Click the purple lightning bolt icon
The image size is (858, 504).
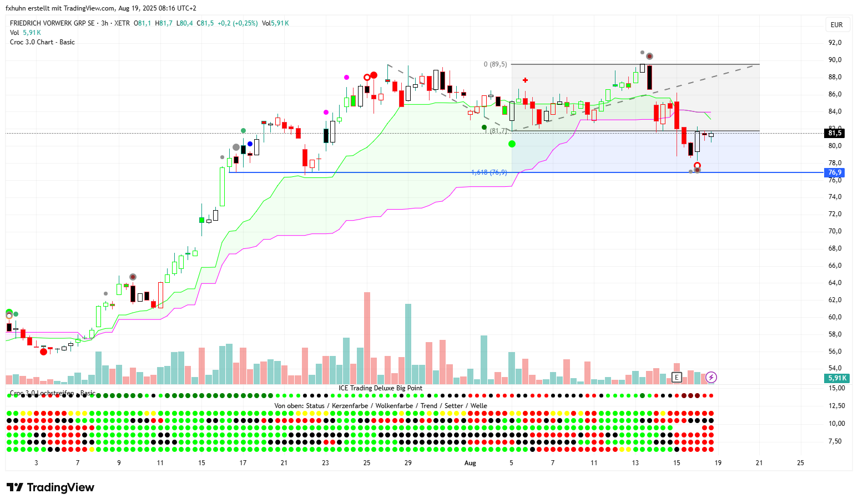click(711, 378)
